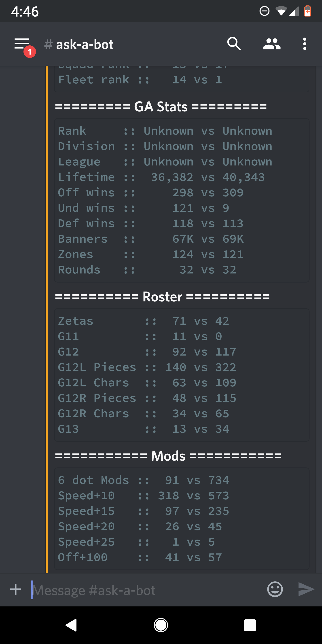Image resolution: width=322 pixels, height=644 pixels.
Task: Tap the Wi-Fi status icon
Action: [281, 11]
